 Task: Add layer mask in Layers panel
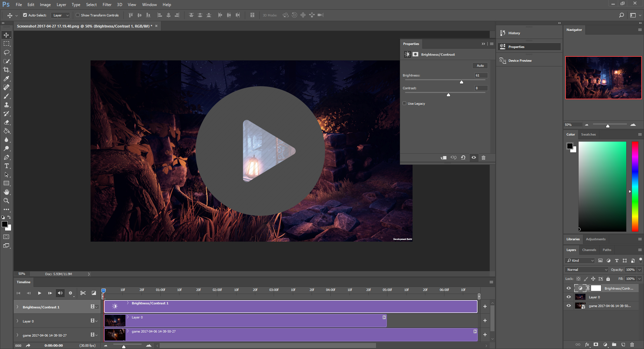coord(596,345)
